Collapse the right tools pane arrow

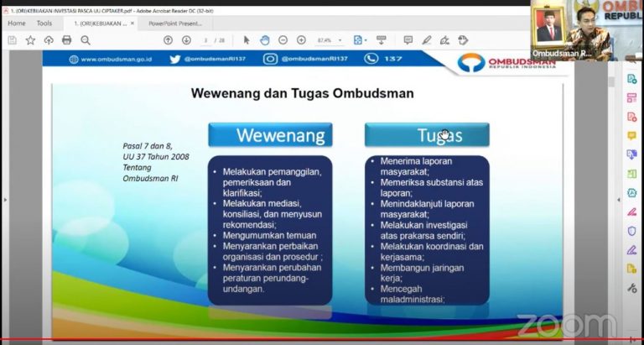point(619,200)
